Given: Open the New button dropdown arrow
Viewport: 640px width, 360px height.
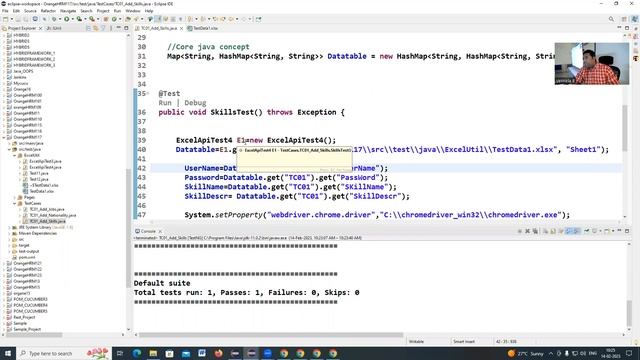Looking at the screenshot, I should (11, 19).
